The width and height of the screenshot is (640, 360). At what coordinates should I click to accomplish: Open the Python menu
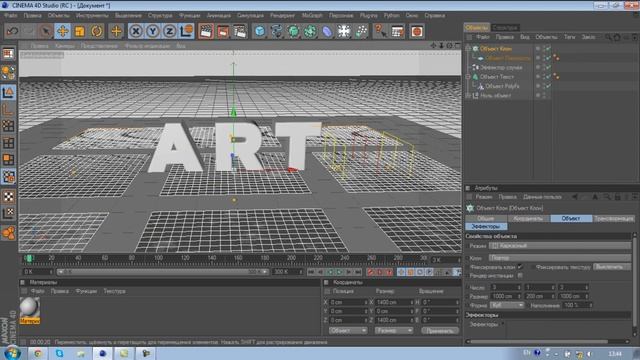pos(391,16)
